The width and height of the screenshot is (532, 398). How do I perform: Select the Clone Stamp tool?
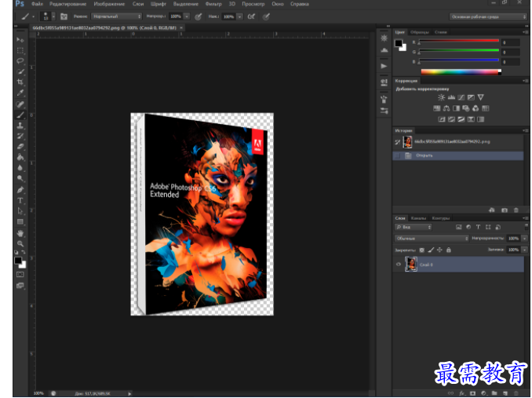click(x=20, y=125)
